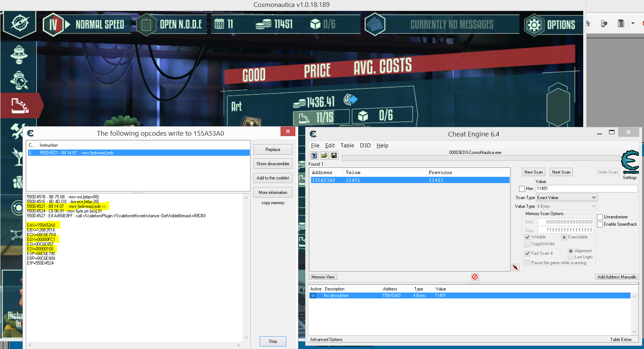Enable the Hex checkbox
Image resolution: width=644 pixels, height=349 pixels.
(522, 189)
